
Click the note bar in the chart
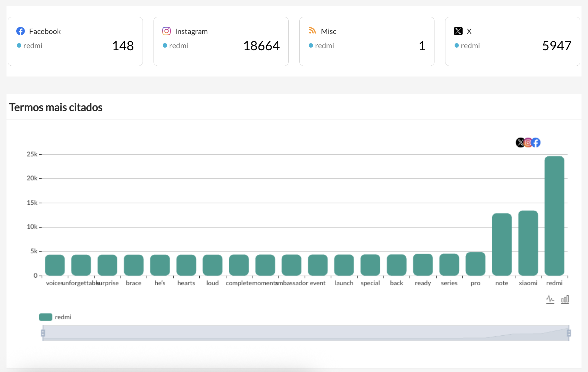point(502,245)
